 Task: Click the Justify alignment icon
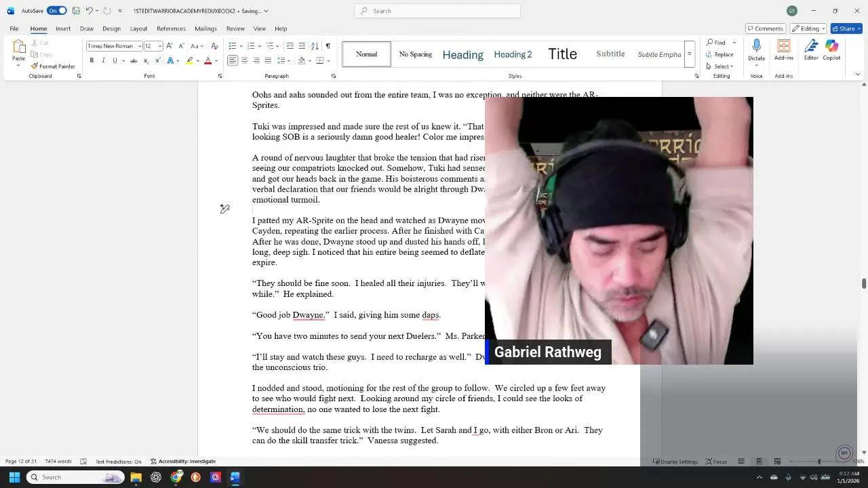click(268, 60)
